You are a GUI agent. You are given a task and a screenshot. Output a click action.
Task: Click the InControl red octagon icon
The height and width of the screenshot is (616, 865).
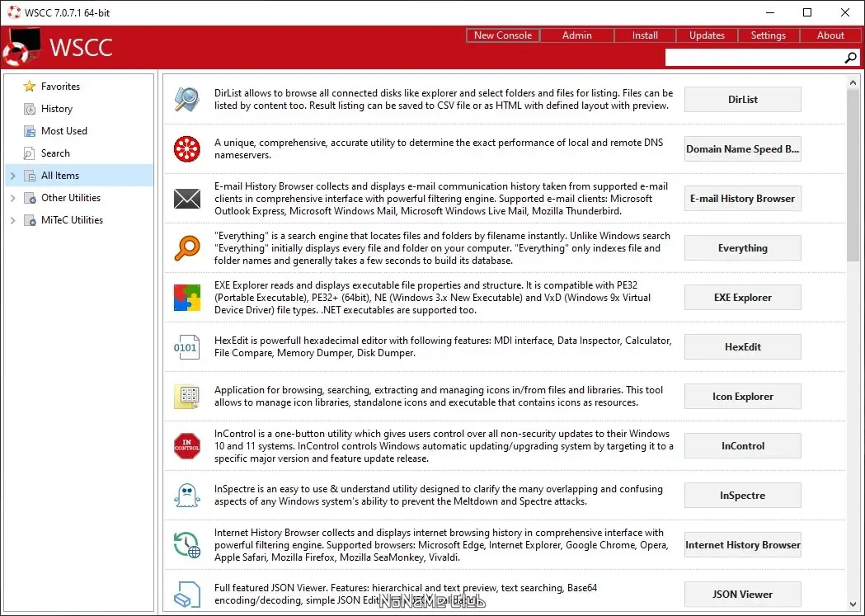[x=187, y=445]
